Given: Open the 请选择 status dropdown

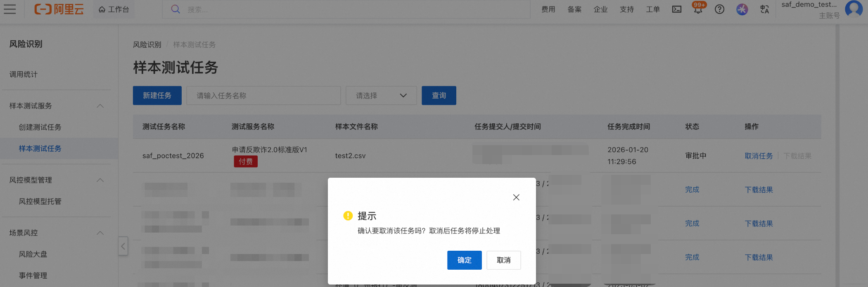Looking at the screenshot, I should pyautogui.click(x=381, y=96).
